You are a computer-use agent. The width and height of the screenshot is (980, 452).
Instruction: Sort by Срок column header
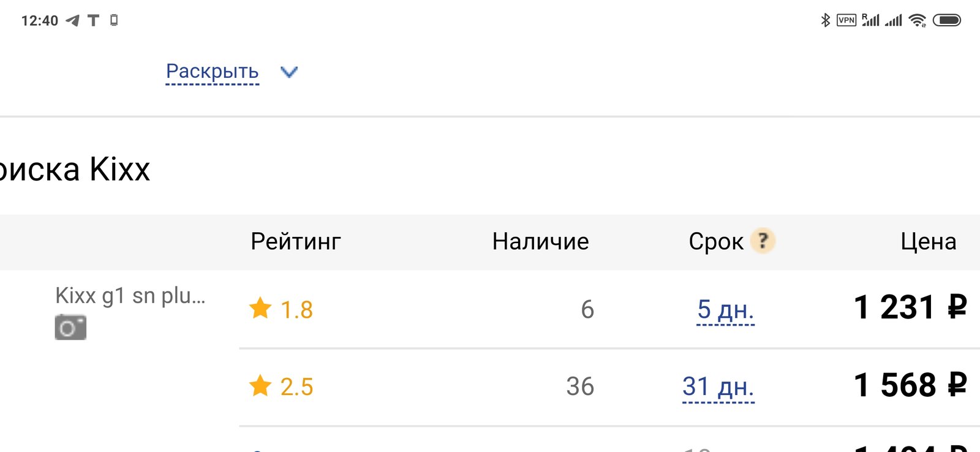tap(716, 241)
